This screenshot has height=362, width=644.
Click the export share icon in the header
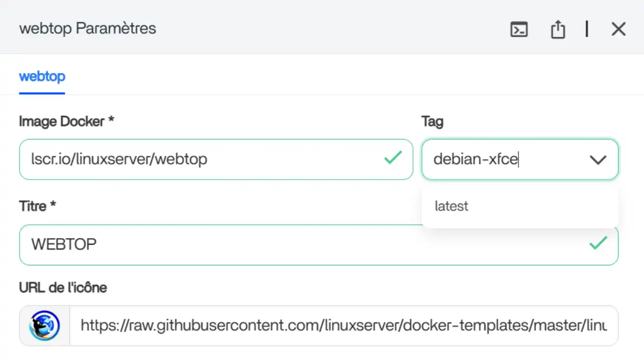558,29
